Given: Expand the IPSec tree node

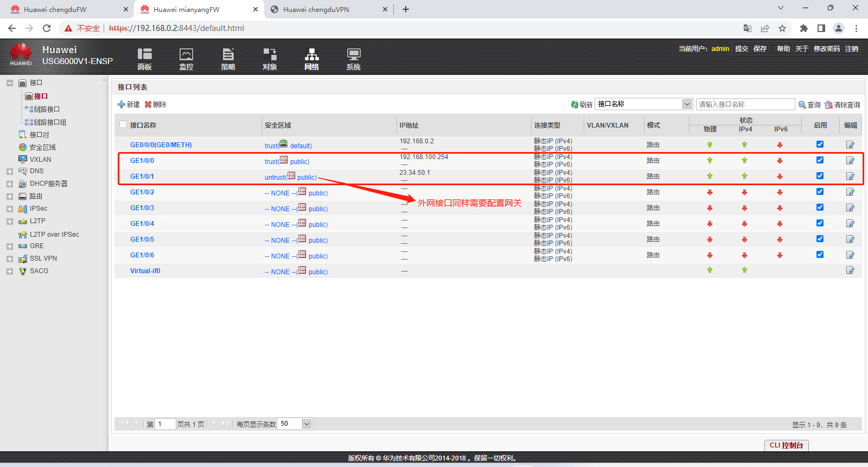Looking at the screenshot, I should [x=10, y=209].
